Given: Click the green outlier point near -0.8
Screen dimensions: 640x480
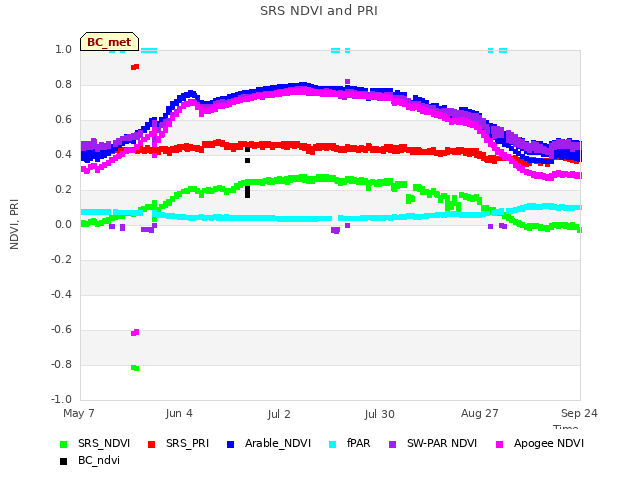Looking at the screenshot, I should click(135, 368).
